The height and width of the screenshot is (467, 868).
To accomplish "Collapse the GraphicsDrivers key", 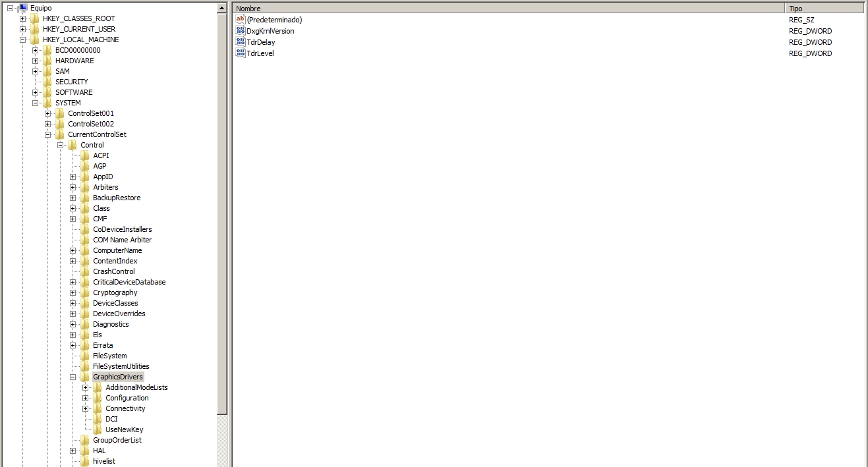I will (x=72, y=377).
